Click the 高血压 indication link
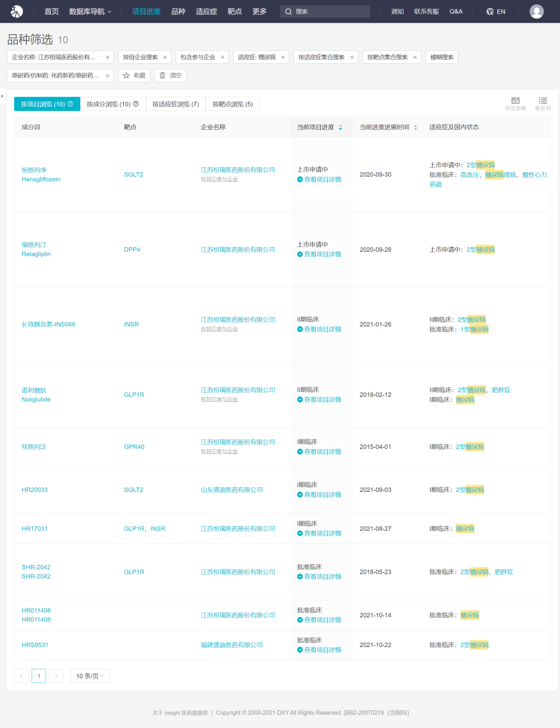The width and height of the screenshot is (560, 728). pos(470,175)
